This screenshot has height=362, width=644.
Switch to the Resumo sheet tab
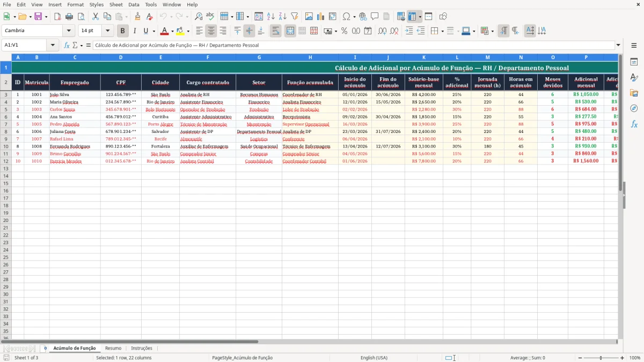tap(113, 348)
